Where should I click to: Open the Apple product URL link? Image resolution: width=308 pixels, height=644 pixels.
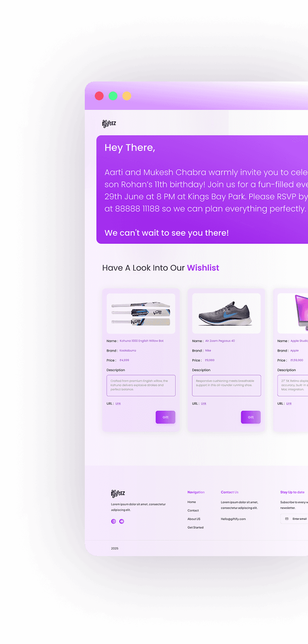click(289, 403)
